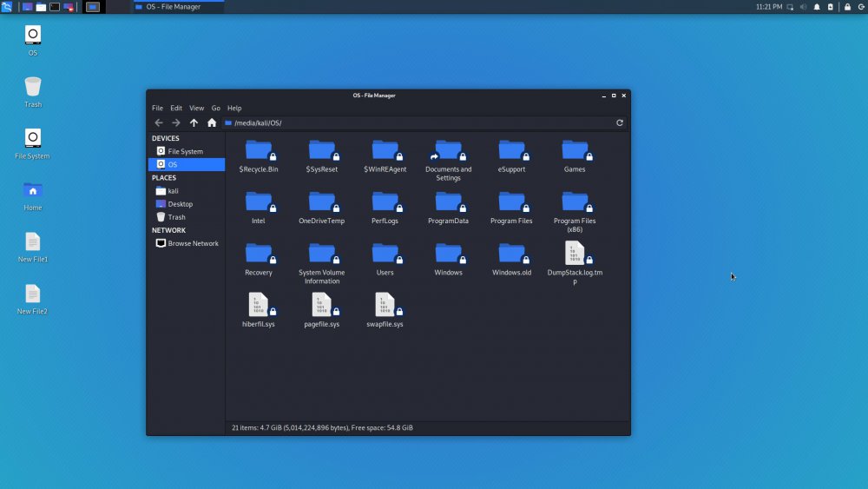This screenshot has width=868, height=489.
Task: Click the Program Files (x86) folder
Action: [575, 202]
